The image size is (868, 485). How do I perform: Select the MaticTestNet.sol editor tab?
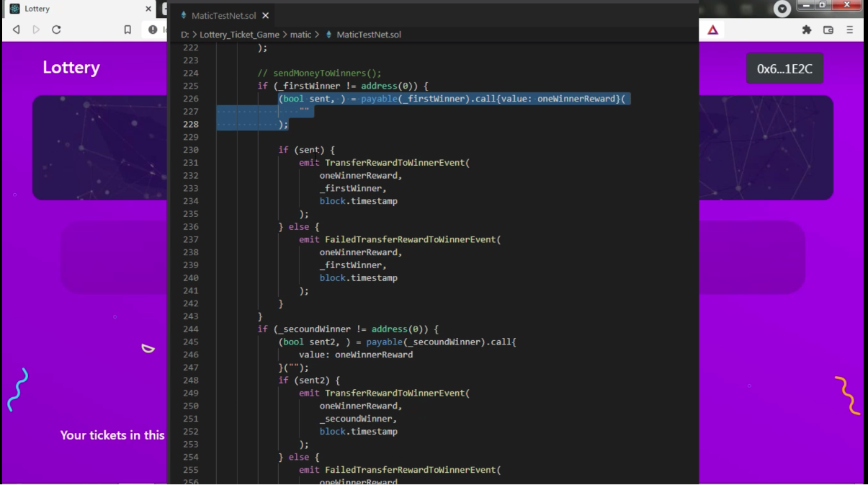(223, 15)
